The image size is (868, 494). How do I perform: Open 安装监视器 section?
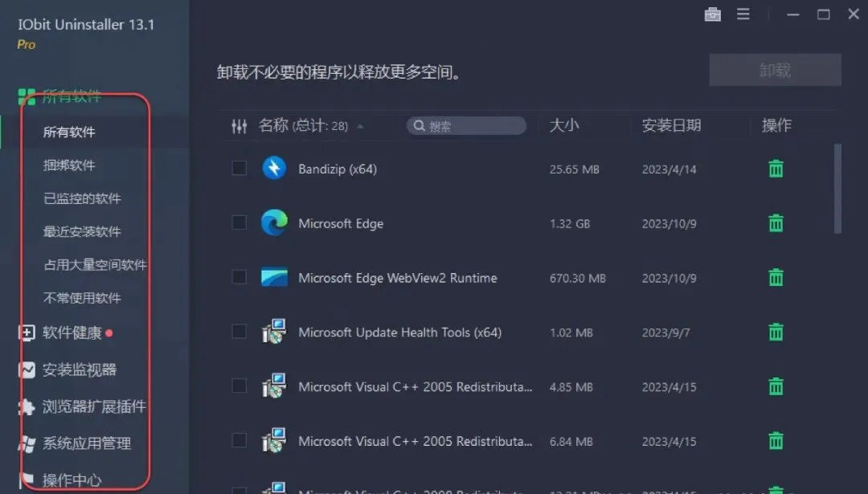(79, 369)
